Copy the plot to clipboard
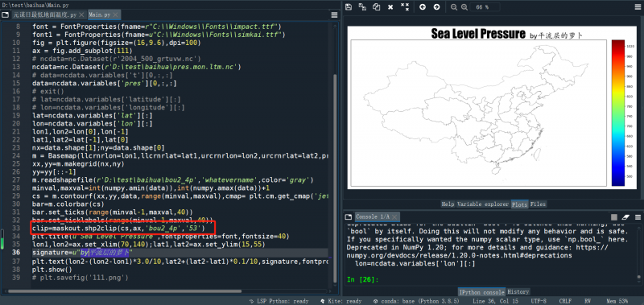The width and height of the screenshot is (644, 305). pos(376,7)
